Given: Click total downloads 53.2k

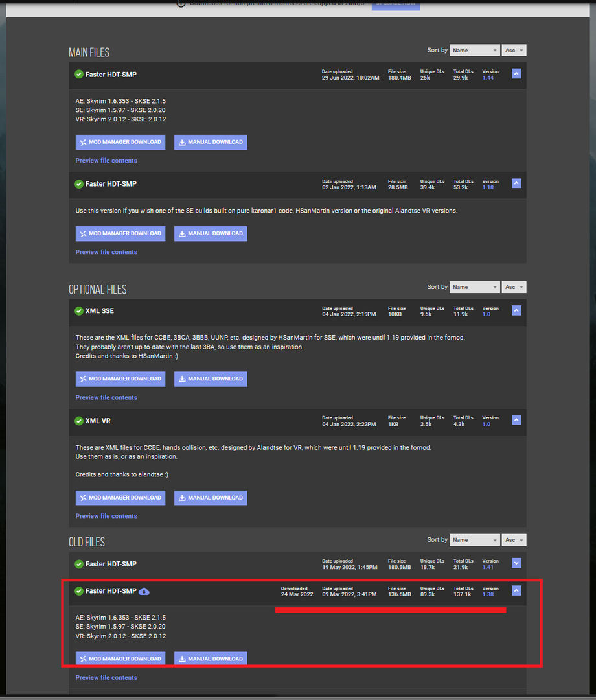Looking at the screenshot, I should click(461, 187).
